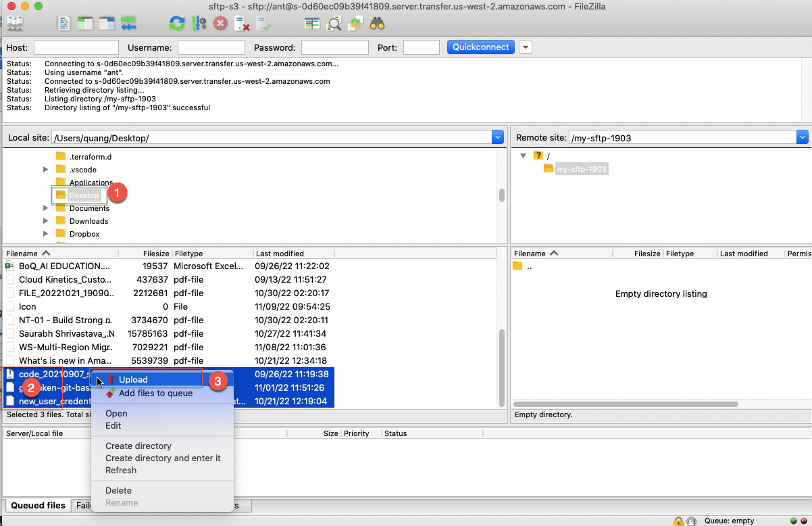The width and height of the screenshot is (812, 526).
Task: Toggle processing of the transfer queue
Action: 199,24
